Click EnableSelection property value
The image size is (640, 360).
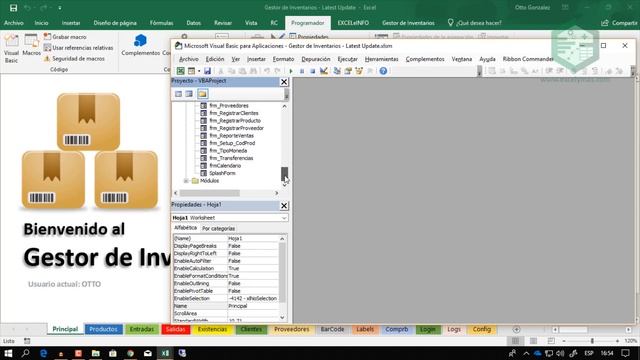coord(253,299)
